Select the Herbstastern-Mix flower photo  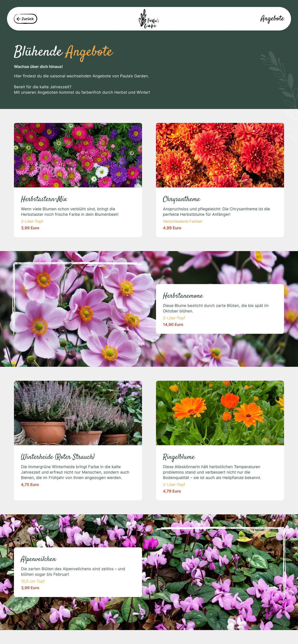[78, 155]
